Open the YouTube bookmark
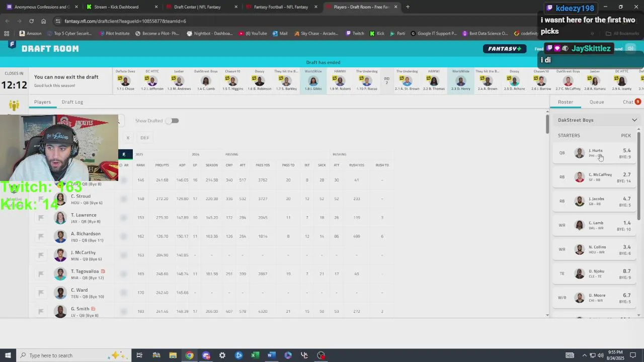This screenshot has height=362, width=644. (x=253, y=34)
